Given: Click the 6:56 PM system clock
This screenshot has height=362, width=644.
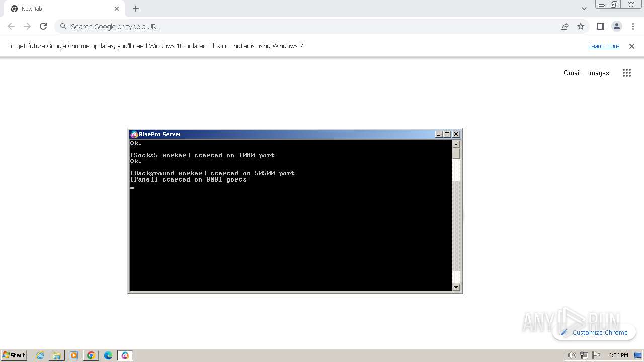Looking at the screenshot, I should point(618,355).
